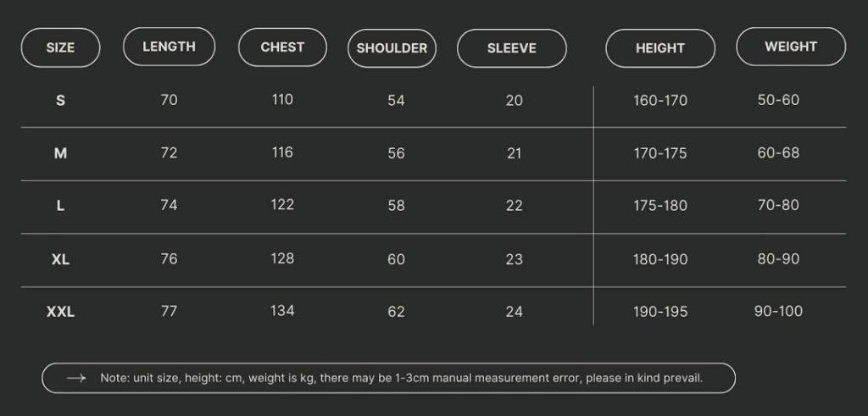Click the 170-175 height range
Image resolution: width=868 pixels, height=416 pixels.
point(660,153)
